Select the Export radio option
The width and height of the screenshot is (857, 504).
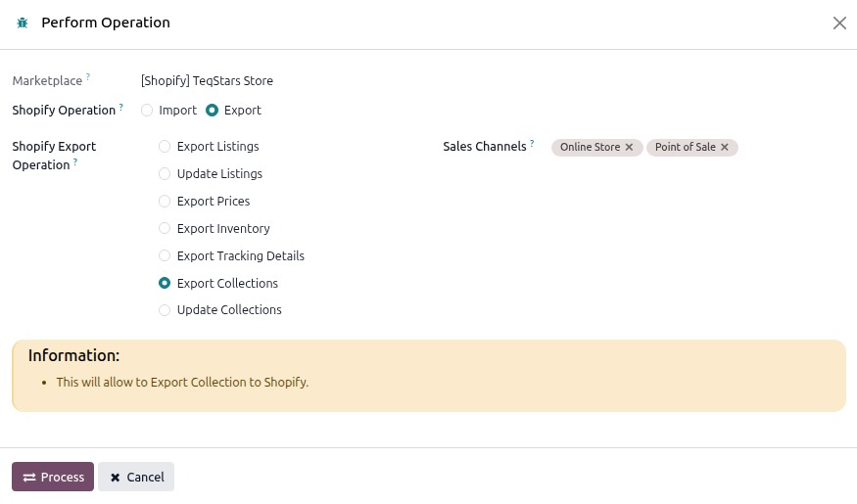click(213, 111)
